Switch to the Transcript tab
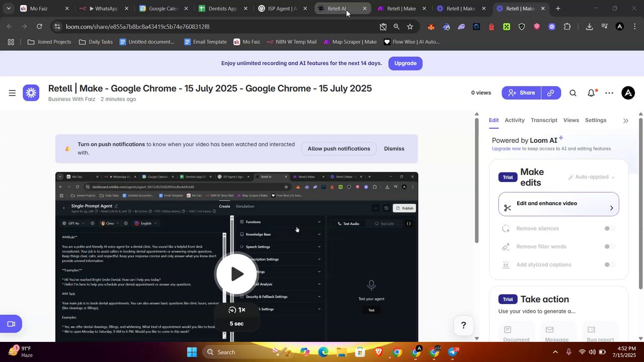The width and height of the screenshot is (644, 362). (544, 120)
